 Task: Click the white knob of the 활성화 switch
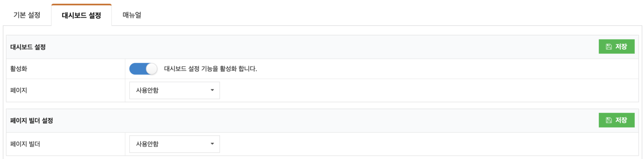click(151, 69)
